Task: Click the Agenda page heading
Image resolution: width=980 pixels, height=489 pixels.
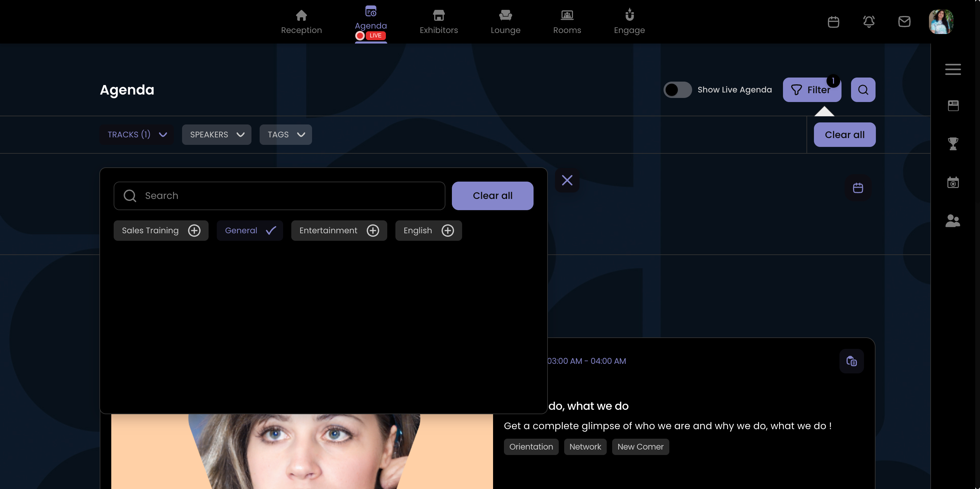Action: [x=127, y=90]
